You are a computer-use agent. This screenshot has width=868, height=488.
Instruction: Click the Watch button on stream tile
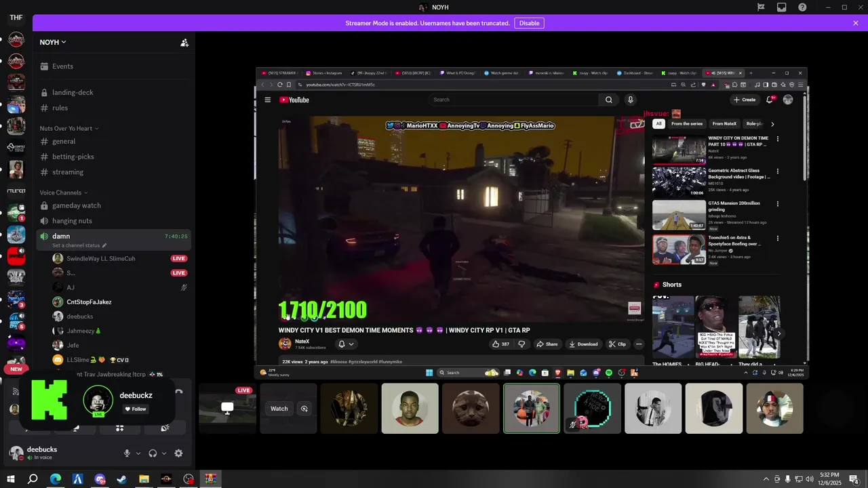(279, 409)
